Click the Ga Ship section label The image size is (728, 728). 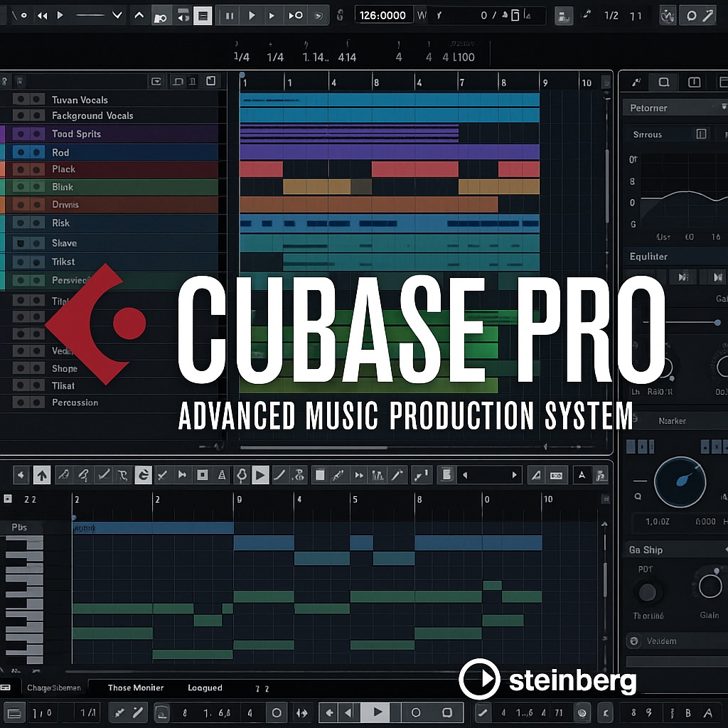(x=646, y=550)
